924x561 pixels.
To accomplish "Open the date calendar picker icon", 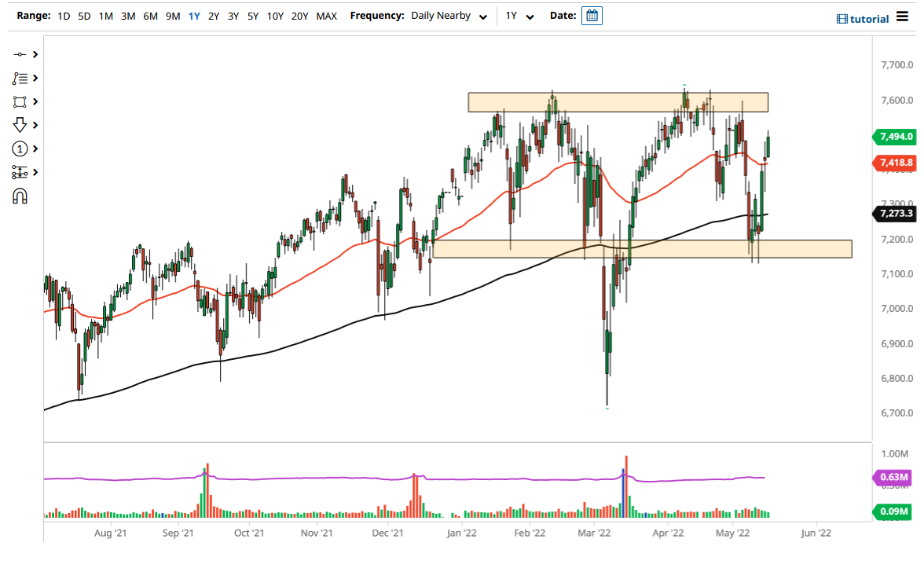I will pos(592,16).
